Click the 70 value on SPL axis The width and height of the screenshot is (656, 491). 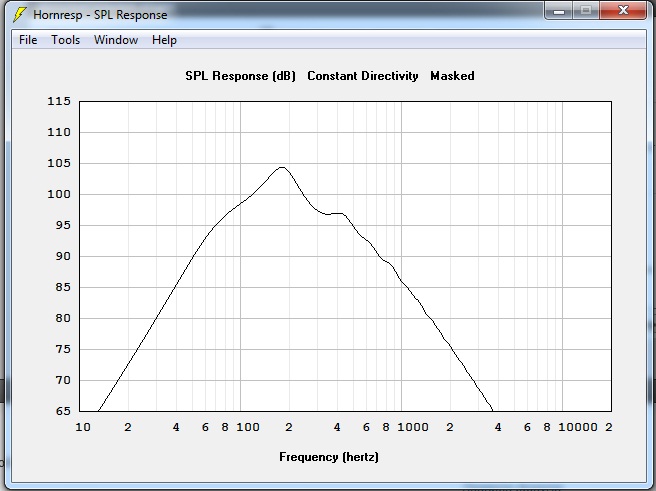(x=63, y=380)
